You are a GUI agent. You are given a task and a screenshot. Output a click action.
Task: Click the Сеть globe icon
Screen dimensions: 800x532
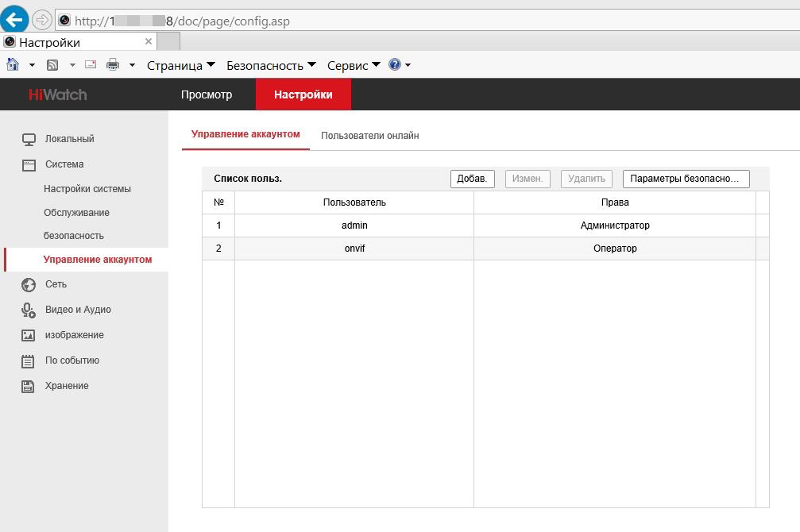[29, 284]
